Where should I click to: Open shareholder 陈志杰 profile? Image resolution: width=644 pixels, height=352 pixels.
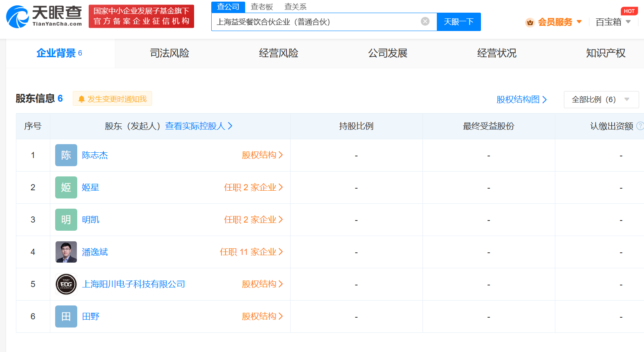(95, 155)
